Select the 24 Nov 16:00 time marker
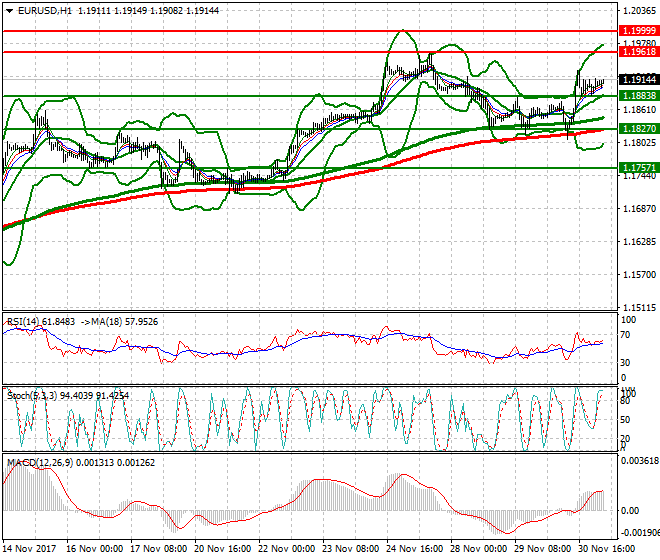 [416, 551]
